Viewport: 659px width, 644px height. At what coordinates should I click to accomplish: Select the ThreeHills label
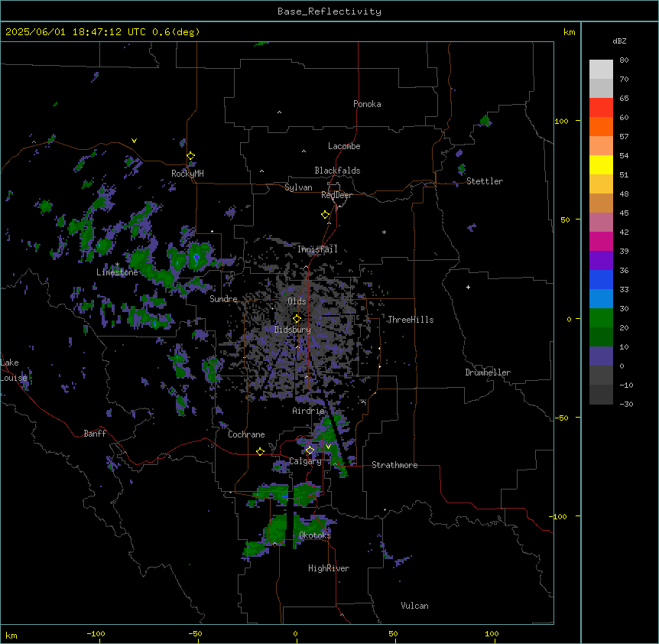point(411,320)
